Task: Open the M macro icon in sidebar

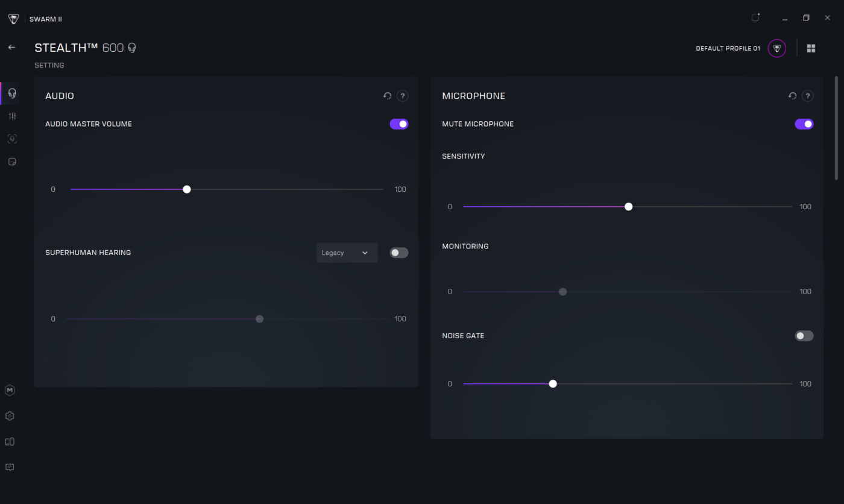Action: [x=10, y=390]
